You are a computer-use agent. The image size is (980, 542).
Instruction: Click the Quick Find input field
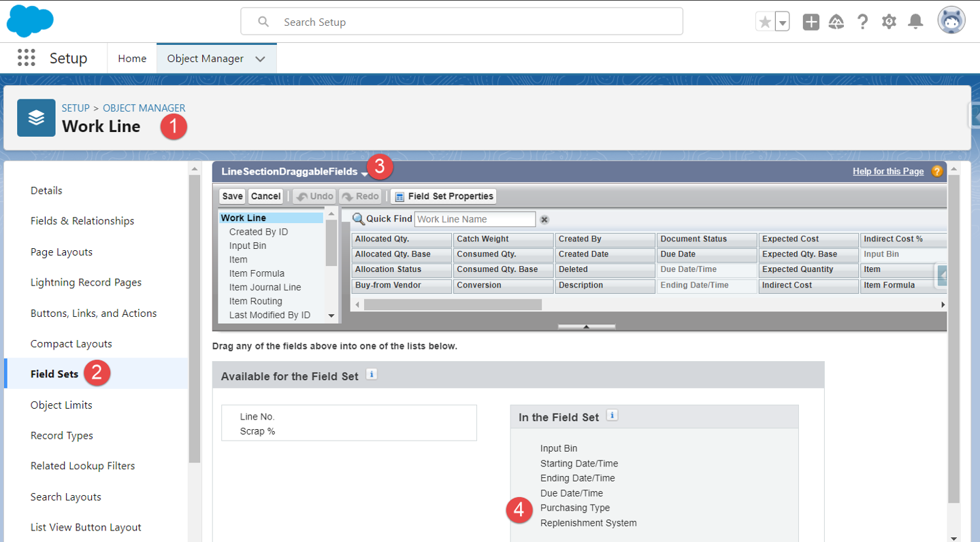click(475, 219)
